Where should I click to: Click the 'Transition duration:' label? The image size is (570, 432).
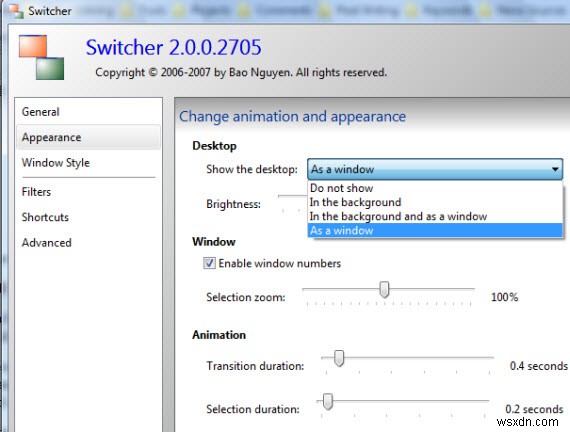pyautogui.click(x=255, y=366)
